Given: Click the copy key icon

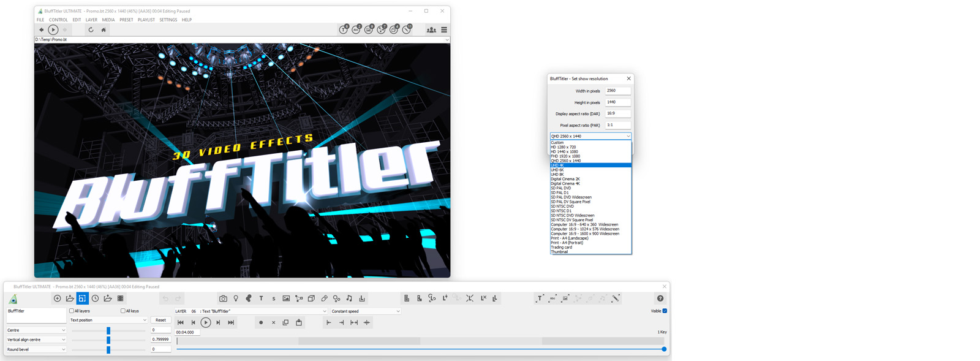Looking at the screenshot, I should [x=286, y=322].
